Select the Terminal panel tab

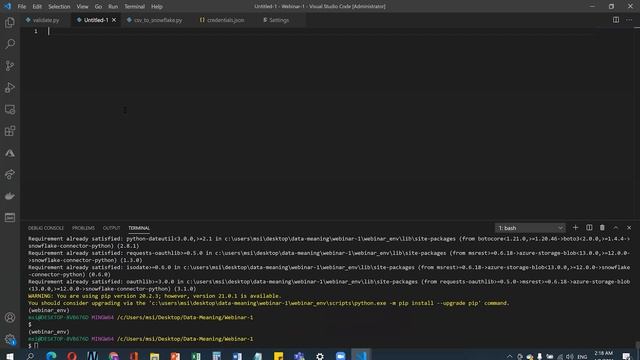[x=139, y=228]
